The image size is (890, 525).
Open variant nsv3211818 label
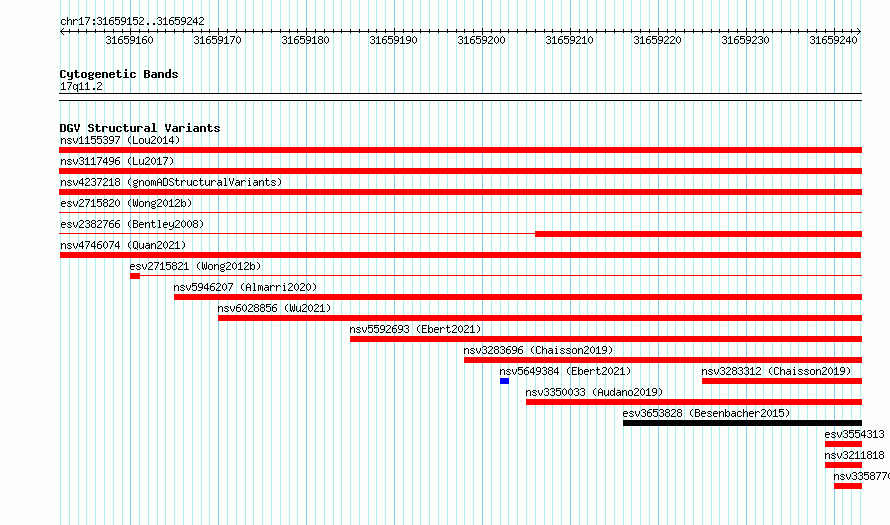(854, 455)
